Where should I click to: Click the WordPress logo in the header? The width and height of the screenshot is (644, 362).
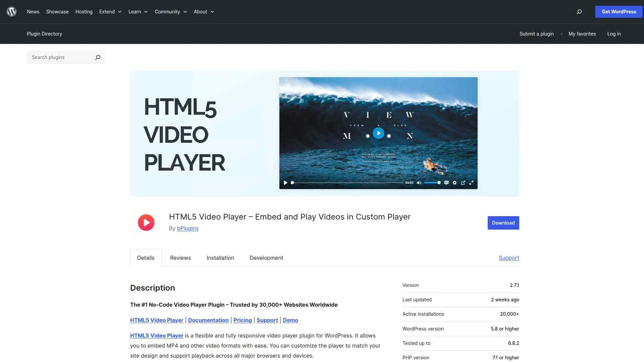(11, 11)
